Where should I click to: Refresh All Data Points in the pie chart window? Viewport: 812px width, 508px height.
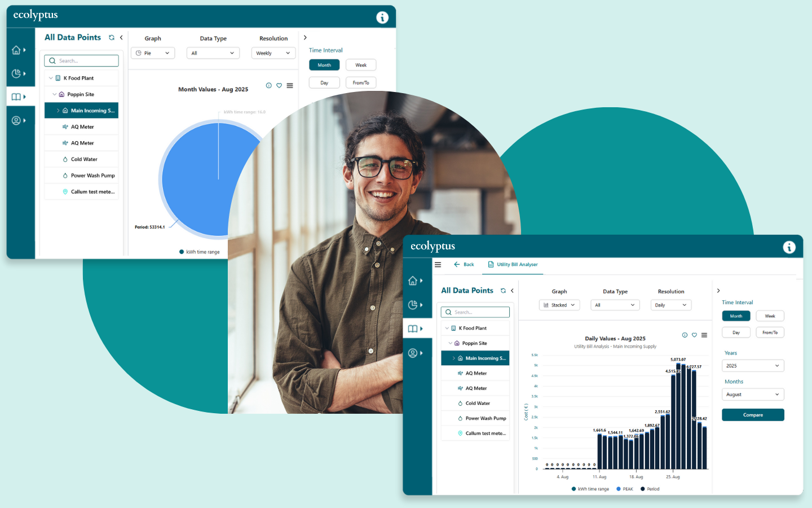coord(112,38)
